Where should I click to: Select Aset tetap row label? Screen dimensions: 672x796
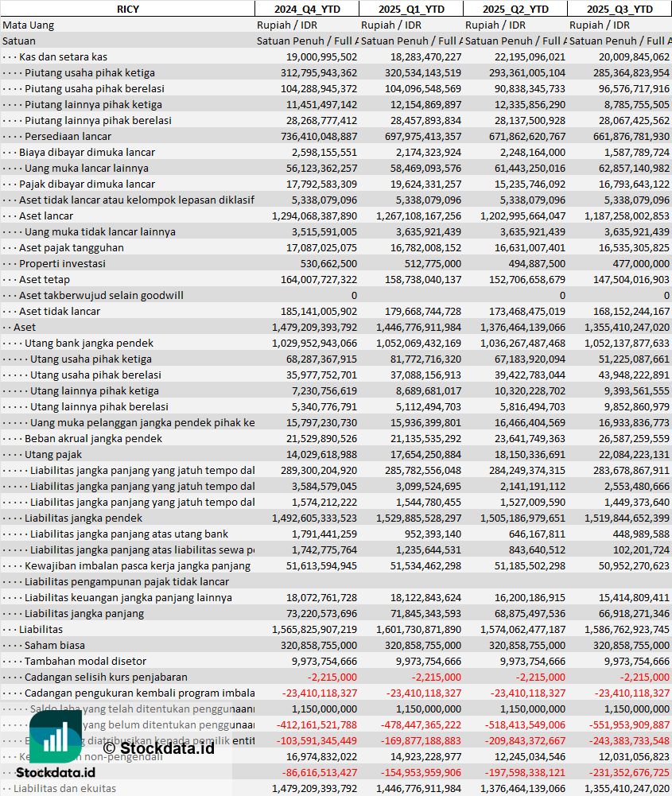point(45,279)
